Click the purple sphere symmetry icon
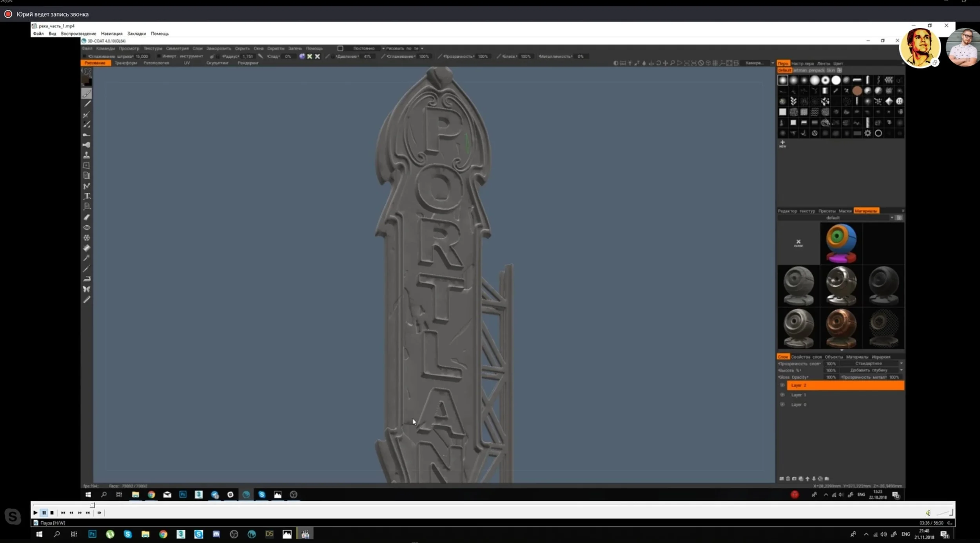The height and width of the screenshot is (543, 980). click(x=302, y=56)
